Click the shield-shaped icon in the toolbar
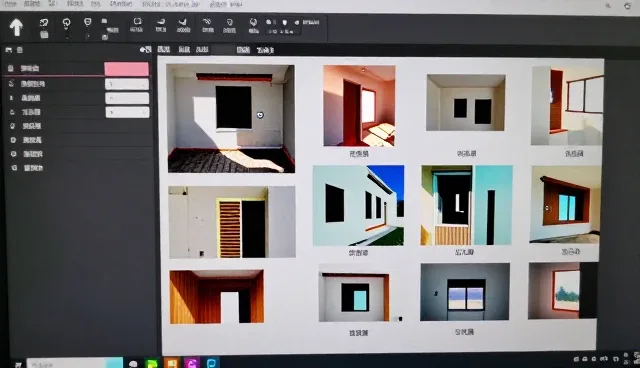Screen dimensions: 640x368 [x=87, y=22]
